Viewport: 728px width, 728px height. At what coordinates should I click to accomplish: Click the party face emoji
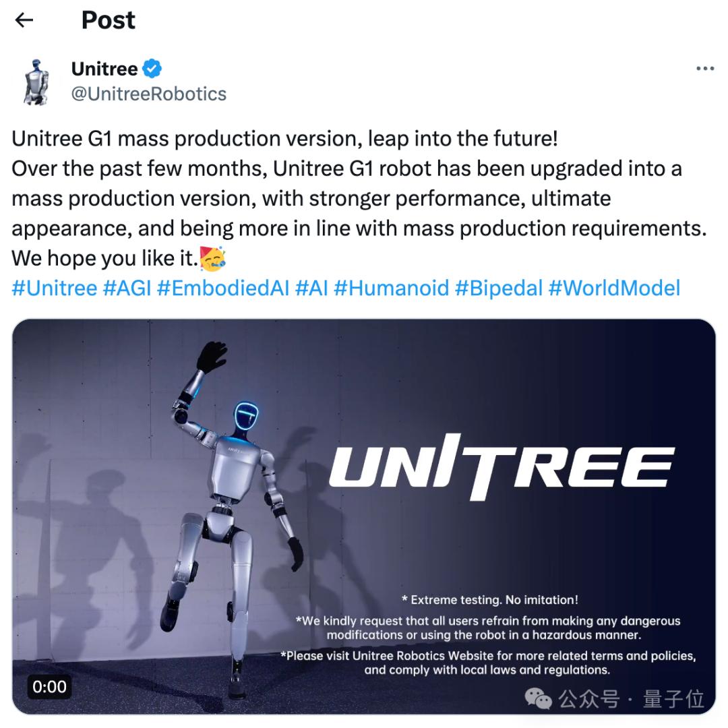[212, 259]
